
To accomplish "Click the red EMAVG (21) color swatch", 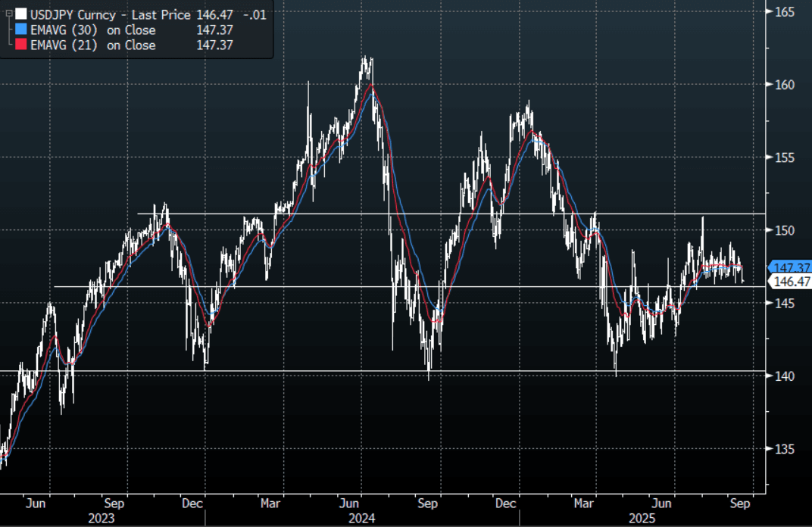I will point(20,45).
